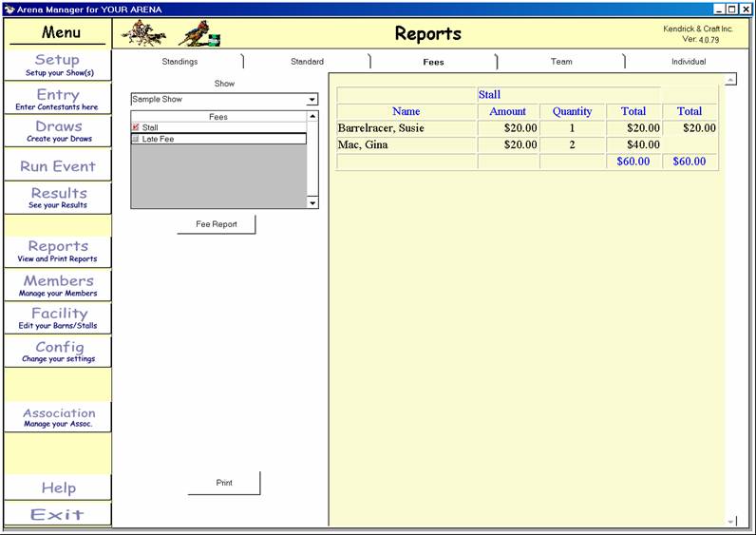Uncheck the Stall fee checkbox
Viewport: 756px width, 535px height.
136,127
